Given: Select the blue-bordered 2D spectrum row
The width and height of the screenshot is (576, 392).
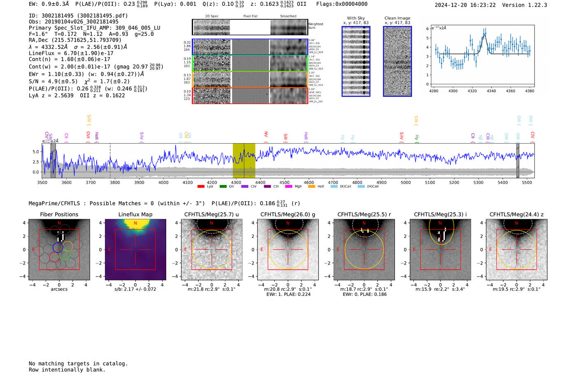Looking at the screenshot, I should pos(250,47).
